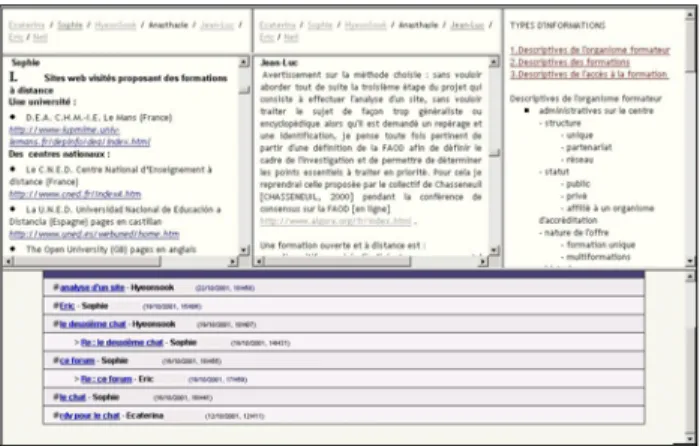Open link 2 Descriptives des formations

click(x=570, y=62)
